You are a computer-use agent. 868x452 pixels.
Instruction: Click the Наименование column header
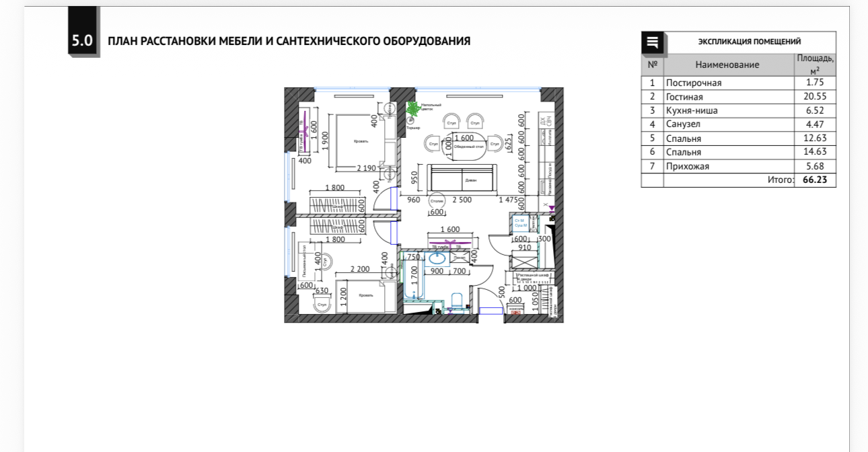[x=727, y=65]
